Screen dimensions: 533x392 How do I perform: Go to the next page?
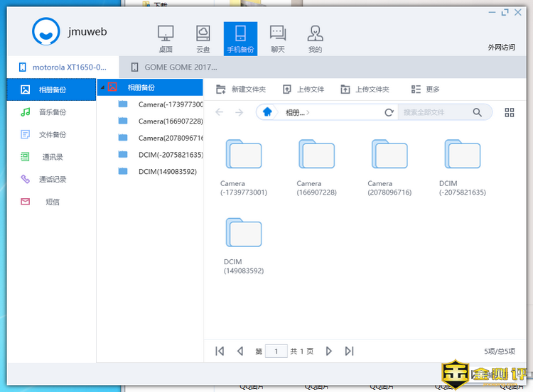pyautogui.click(x=328, y=351)
